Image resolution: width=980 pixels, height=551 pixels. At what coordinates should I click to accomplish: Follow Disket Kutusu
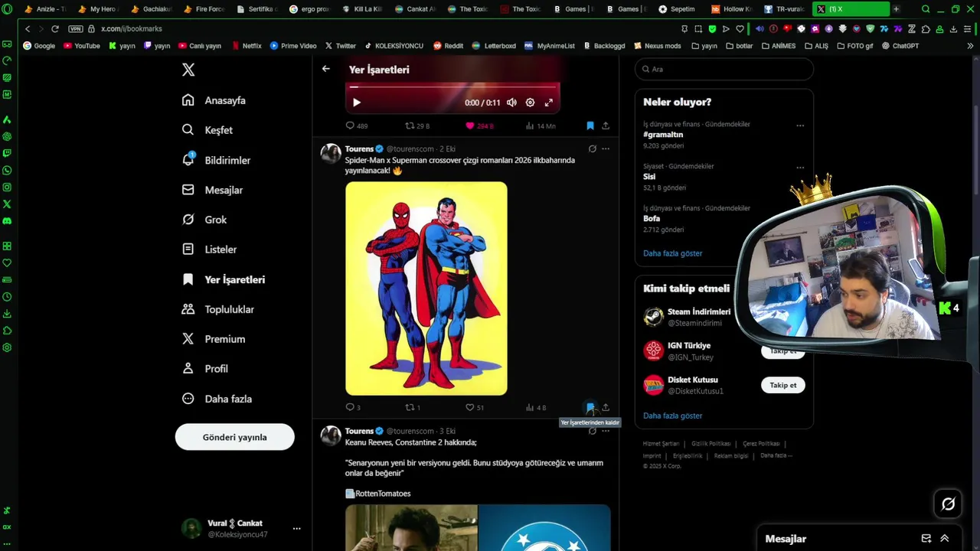click(782, 385)
